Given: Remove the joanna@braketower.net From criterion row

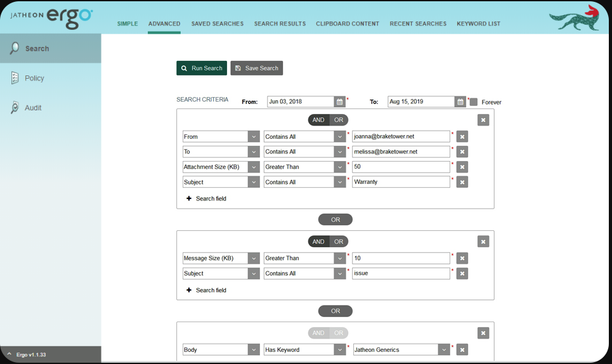Looking at the screenshot, I should (462, 136).
